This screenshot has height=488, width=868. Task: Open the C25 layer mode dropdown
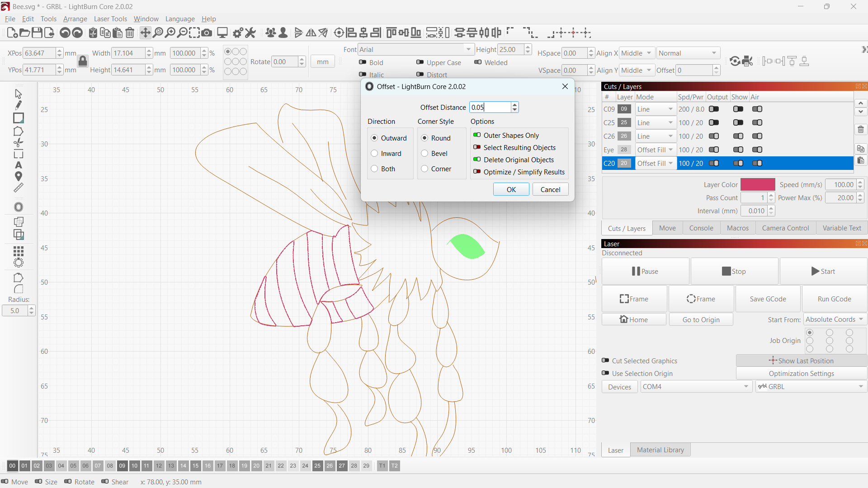click(x=655, y=122)
